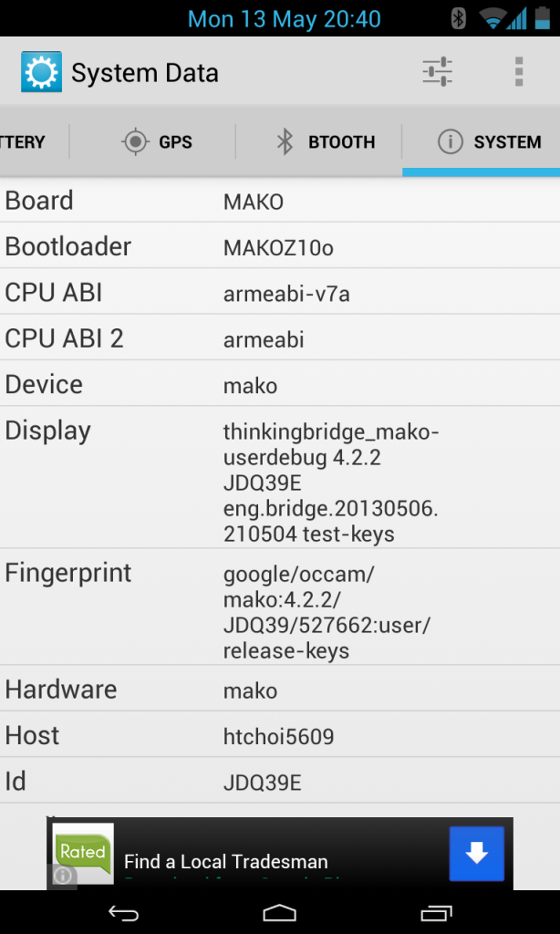This screenshot has width=560, height=934.
Task: Open the recent apps navigation button
Action: (437, 912)
